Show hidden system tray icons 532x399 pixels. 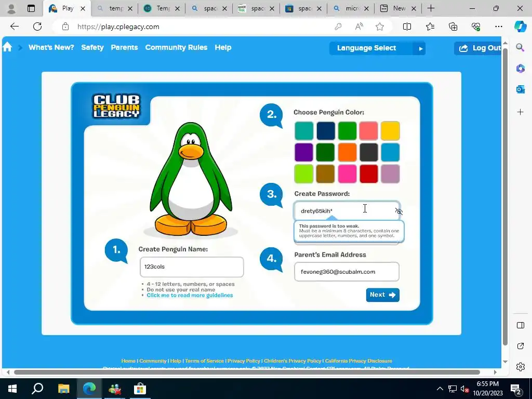[440, 389]
